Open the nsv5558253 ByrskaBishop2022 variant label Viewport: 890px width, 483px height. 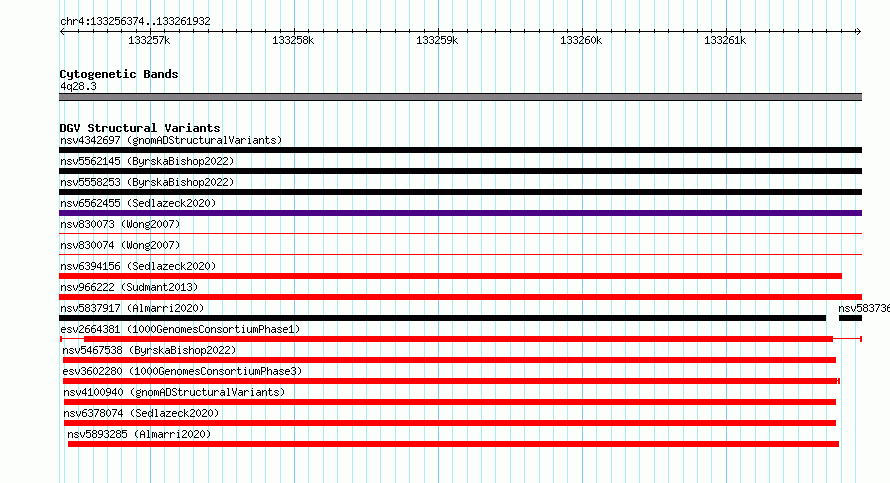(x=147, y=182)
